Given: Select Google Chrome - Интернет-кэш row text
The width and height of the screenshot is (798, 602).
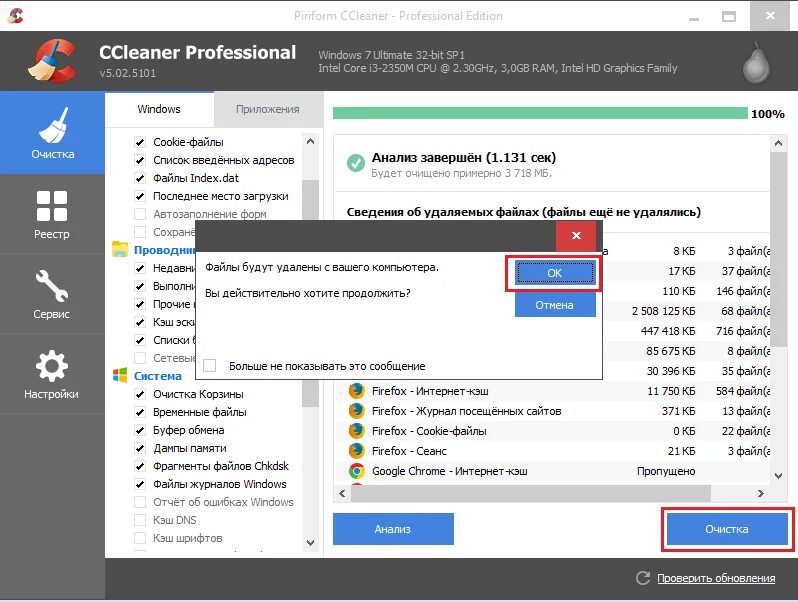Looking at the screenshot, I should (449, 471).
